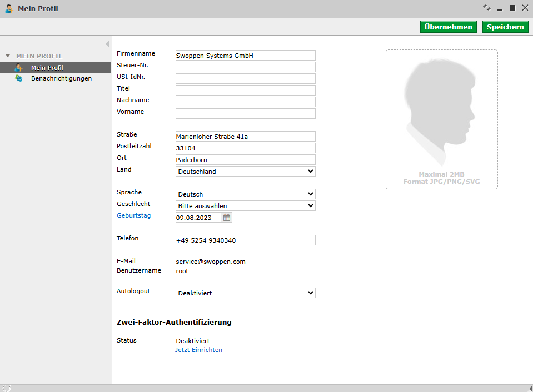533x392 pixels.
Task: Click the Firmenname input field
Action: (245, 55)
